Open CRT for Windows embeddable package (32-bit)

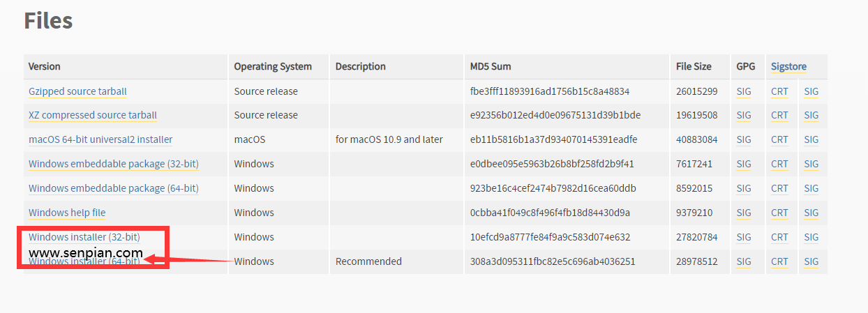coord(779,164)
